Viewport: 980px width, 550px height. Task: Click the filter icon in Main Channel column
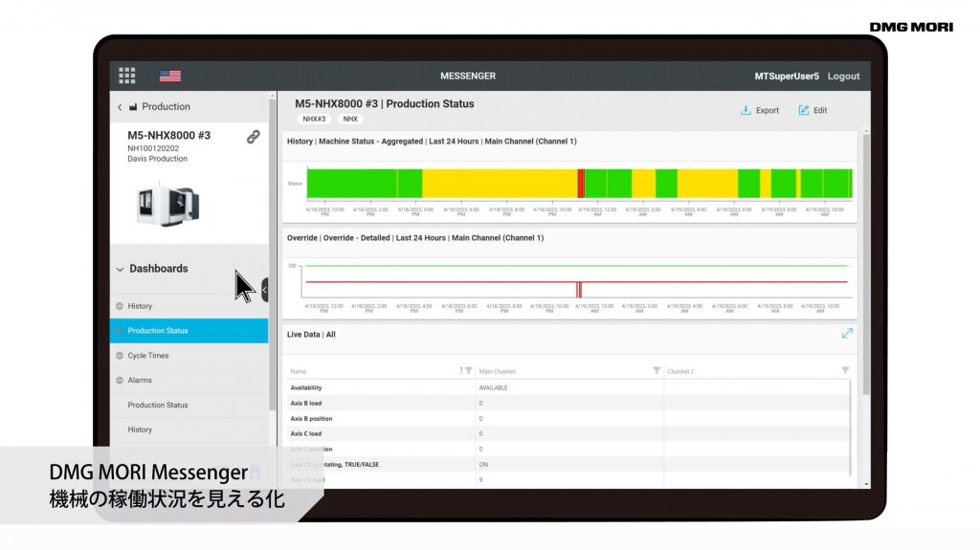657,370
